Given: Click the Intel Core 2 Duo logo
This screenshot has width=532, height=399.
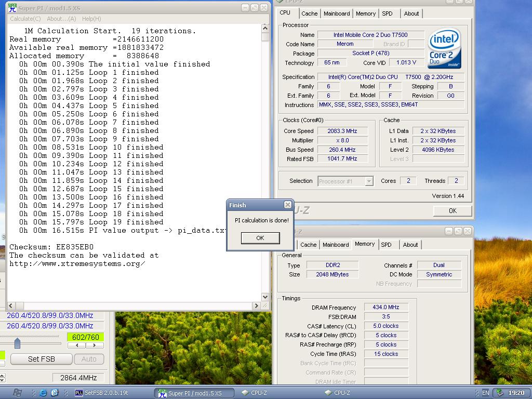Looking at the screenshot, I should (445, 48).
